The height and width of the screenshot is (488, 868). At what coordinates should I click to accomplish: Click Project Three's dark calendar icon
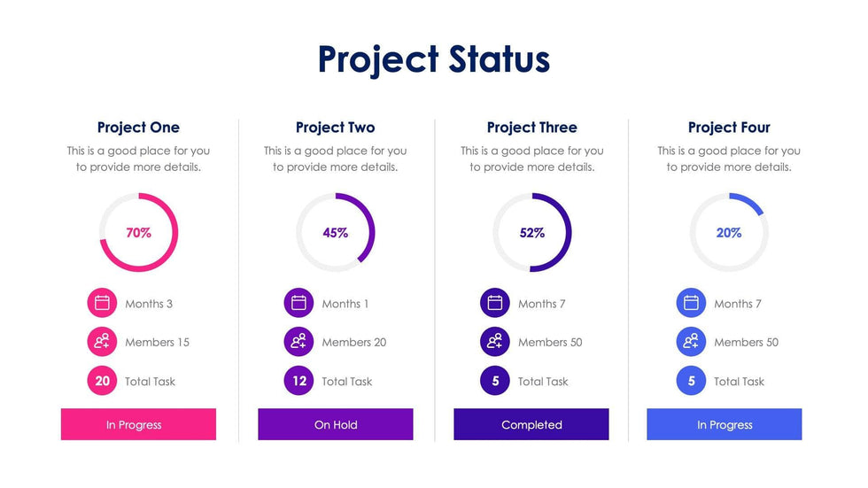(x=495, y=303)
